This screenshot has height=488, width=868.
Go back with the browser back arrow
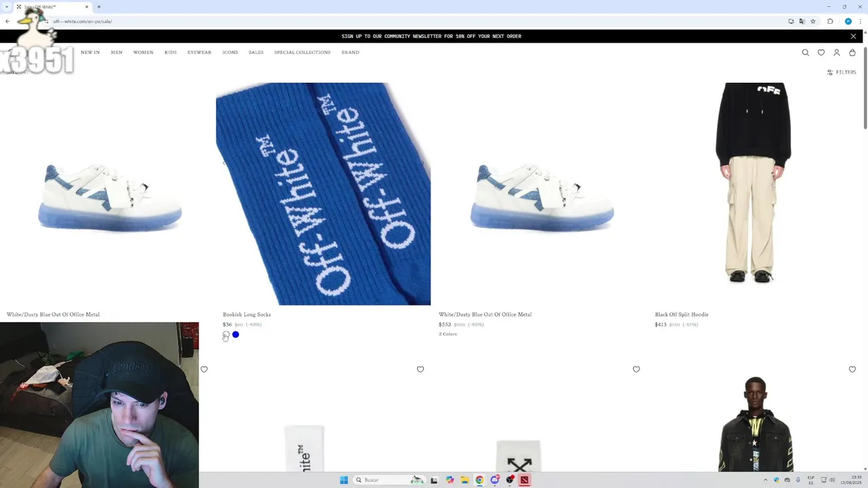pos(7,21)
